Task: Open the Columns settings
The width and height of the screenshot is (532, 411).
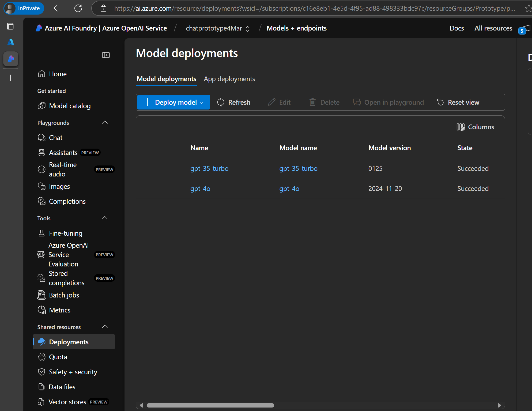Action: pos(475,127)
